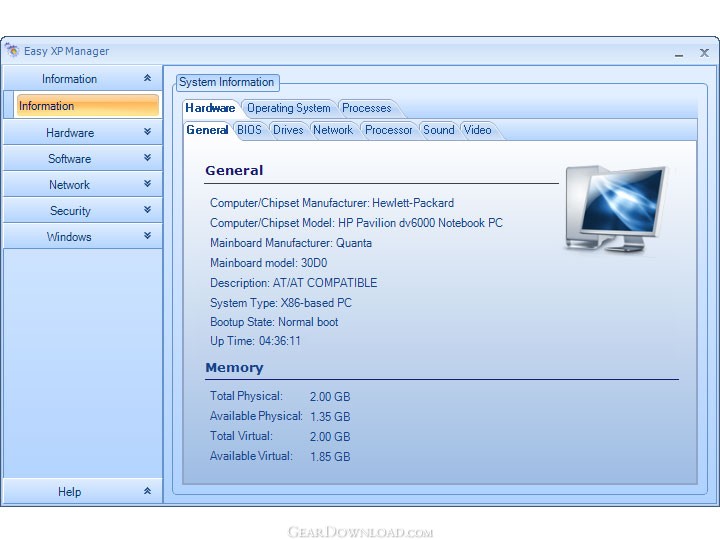Expand the Windows section chevron
The width and height of the screenshot is (720, 540).
click(147, 236)
